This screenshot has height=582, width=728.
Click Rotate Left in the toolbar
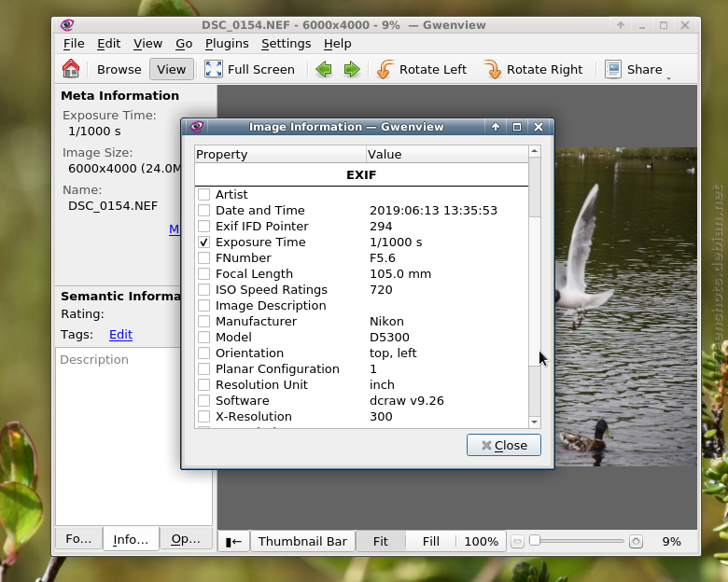click(x=422, y=69)
